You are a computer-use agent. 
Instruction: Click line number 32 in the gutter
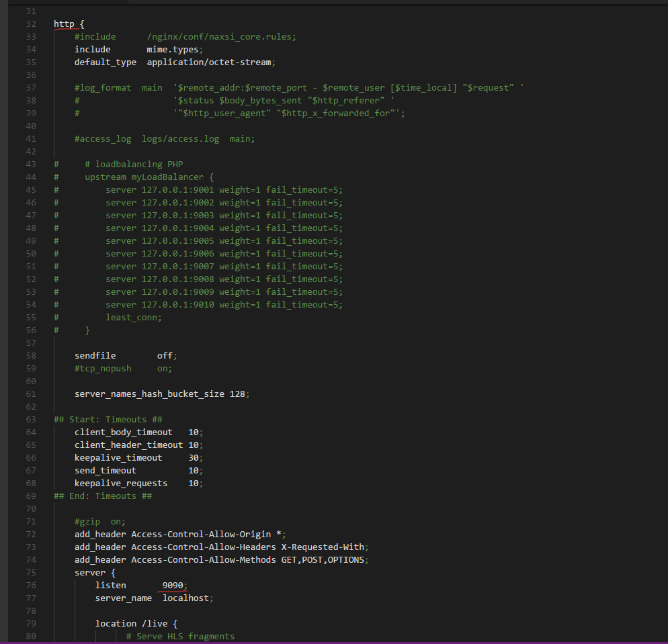(x=31, y=24)
